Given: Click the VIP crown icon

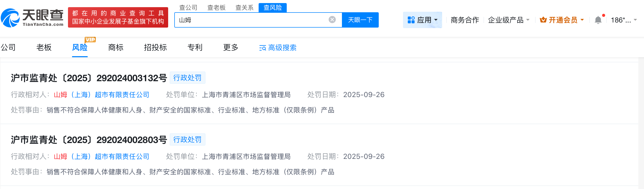Looking at the screenshot, I should (543, 20).
